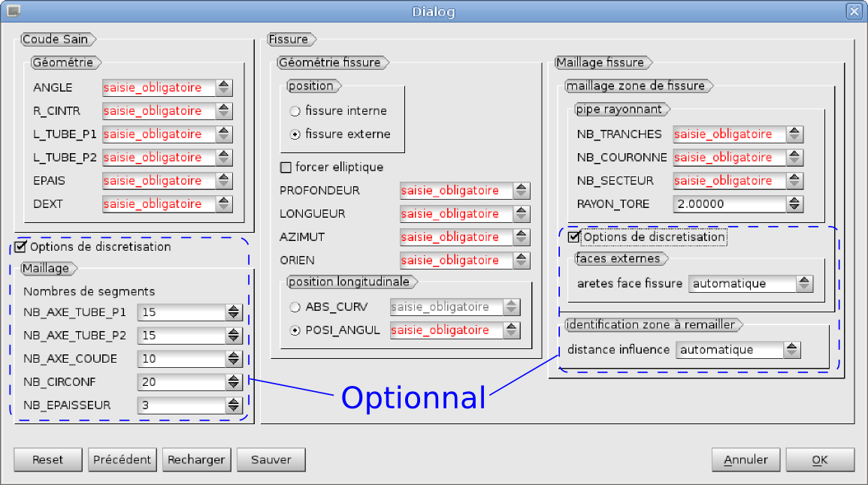Toggle left Options de discretisation checkbox
Viewport: 868px width, 485px height.
tap(21, 247)
